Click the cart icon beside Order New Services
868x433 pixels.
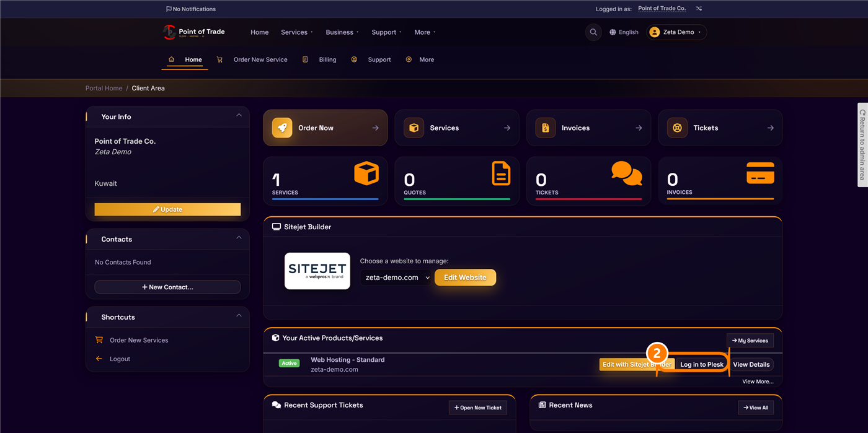pyautogui.click(x=99, y=340)
